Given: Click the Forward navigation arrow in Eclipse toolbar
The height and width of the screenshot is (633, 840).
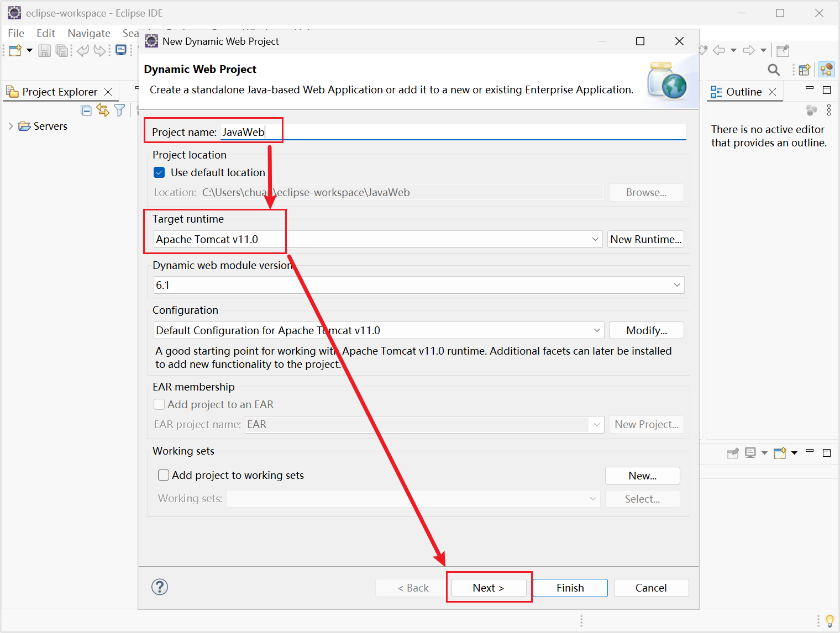Looking at the screenshot, I should click(x=749, y=50).
